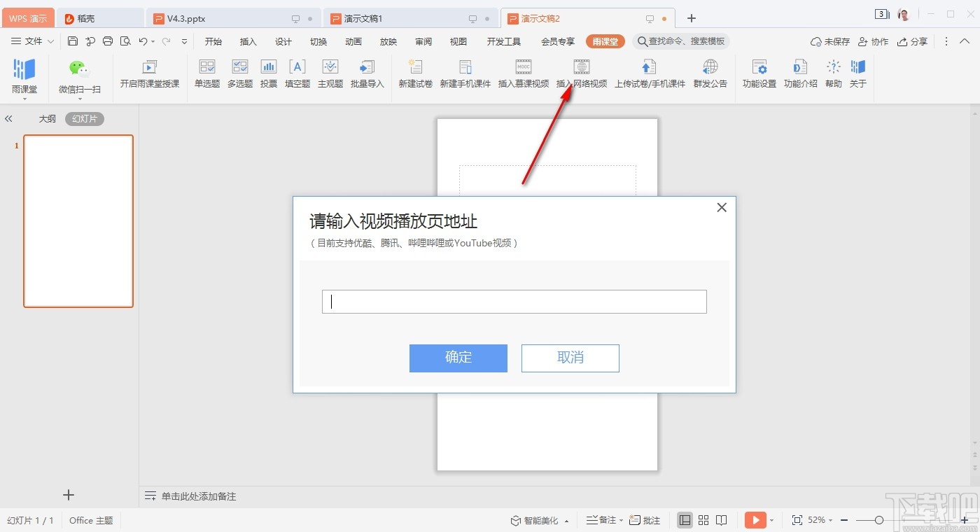This screenshot has width=980, height=532.
Task: Click the print icon in quick access toolbar
Action: (x=108, y=41)
